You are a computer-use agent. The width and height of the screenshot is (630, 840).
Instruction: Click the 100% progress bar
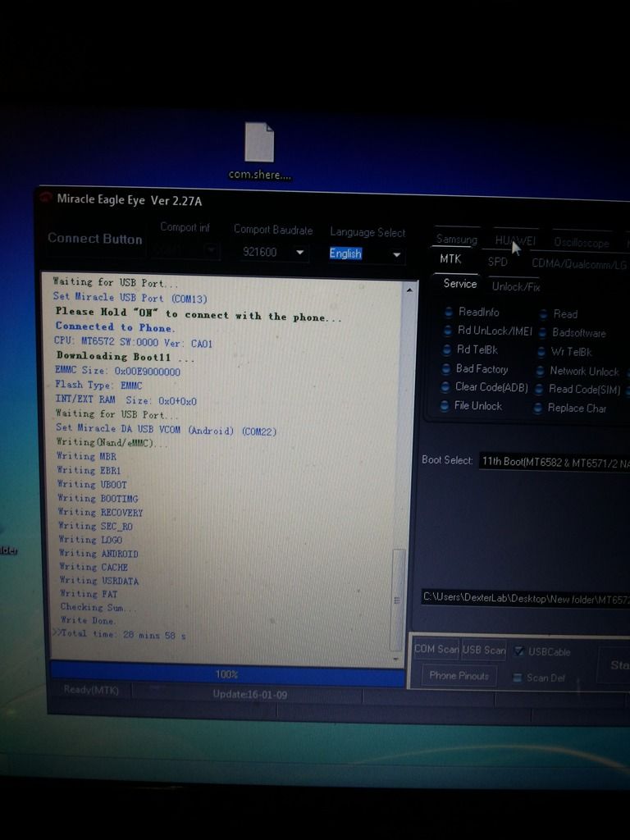[x=227, y=674]
